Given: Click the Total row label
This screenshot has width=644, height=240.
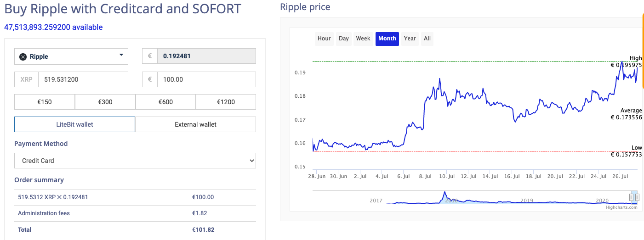Looking at the screenshot, I should [24, 229].
